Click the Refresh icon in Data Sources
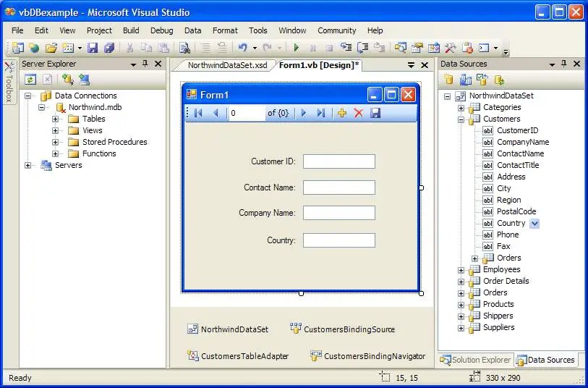This screenshot has height=388, width=588. pyautogui.click(x=499, y=80)
